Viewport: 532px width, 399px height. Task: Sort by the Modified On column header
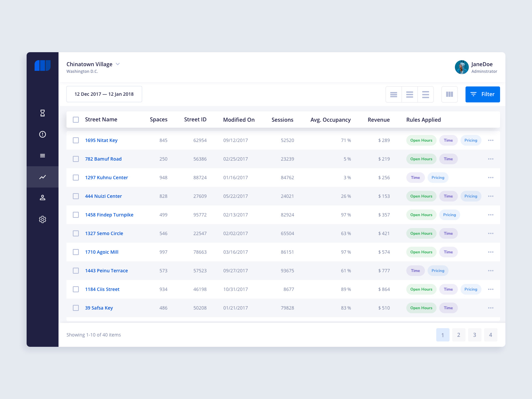click(239, 120)
